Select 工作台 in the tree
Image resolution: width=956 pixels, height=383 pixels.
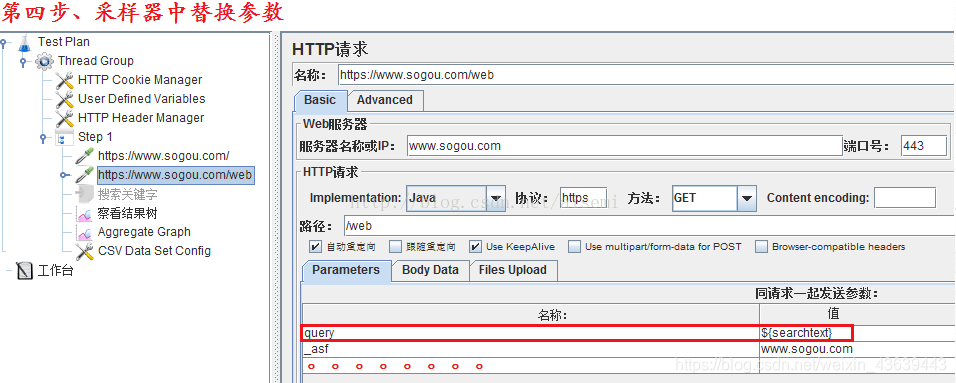click(55, 271)
